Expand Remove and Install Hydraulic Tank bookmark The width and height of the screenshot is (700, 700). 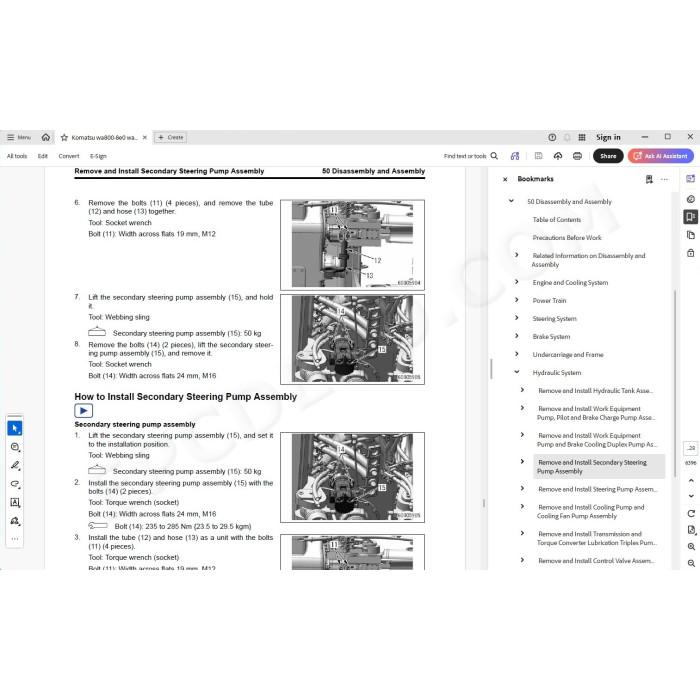(x=522, y=390)
